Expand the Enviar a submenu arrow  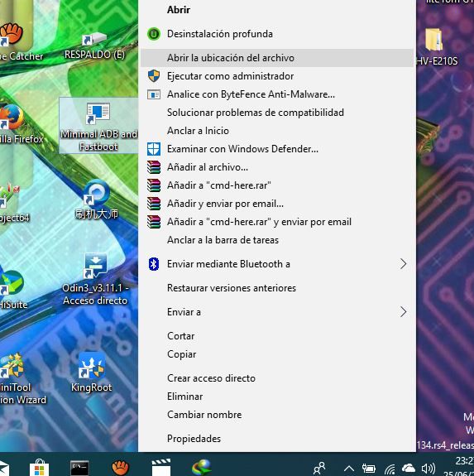(x=403, y=312)
